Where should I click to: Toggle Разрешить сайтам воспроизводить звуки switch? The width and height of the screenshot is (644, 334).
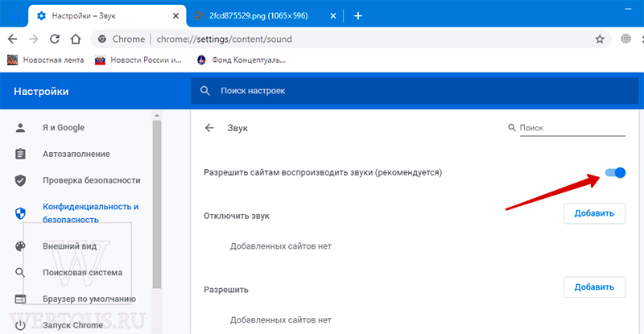click(615, 172)
